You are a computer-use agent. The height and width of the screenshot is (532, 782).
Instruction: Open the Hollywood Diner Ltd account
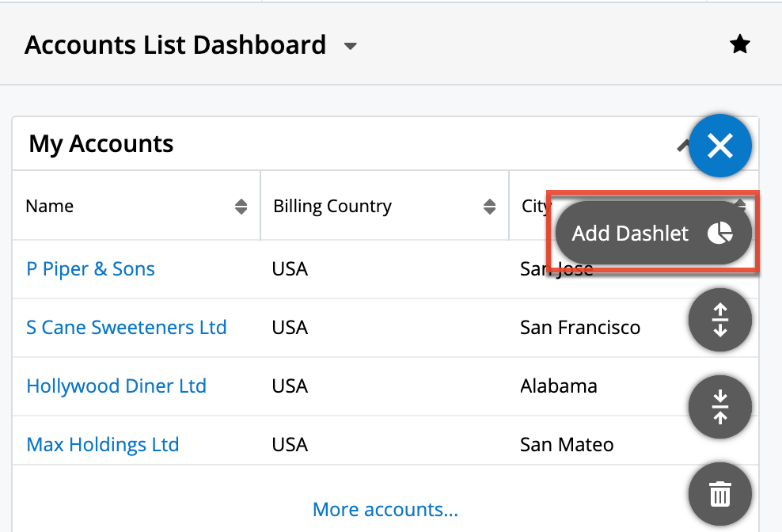(116, 386)
